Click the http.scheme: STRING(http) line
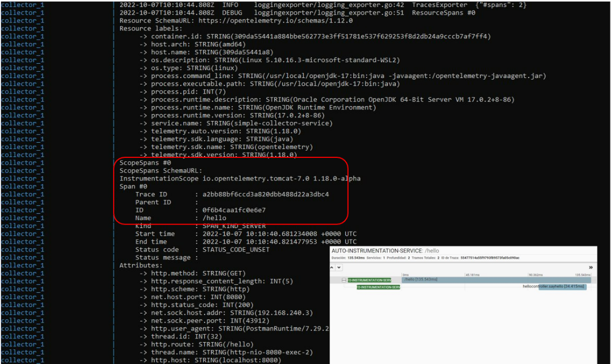 pyautogui.click(x=195, y=289)
